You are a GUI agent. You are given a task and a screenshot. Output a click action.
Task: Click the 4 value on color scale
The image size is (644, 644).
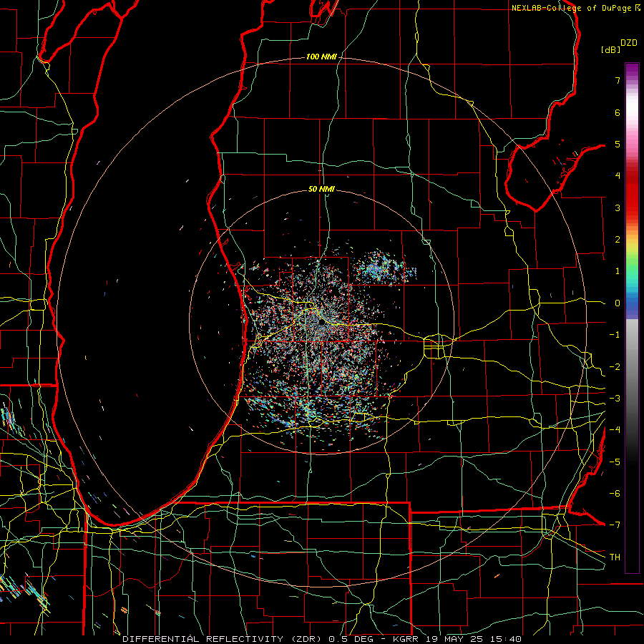(618, 176)
